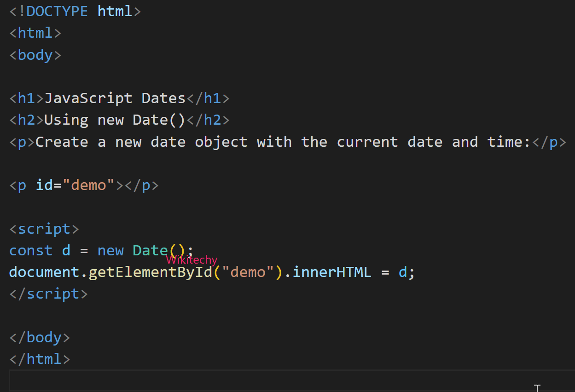This screenshot has width=575, height=392.
Task: Select the opening html tag
Action: (x=35, y=33)
